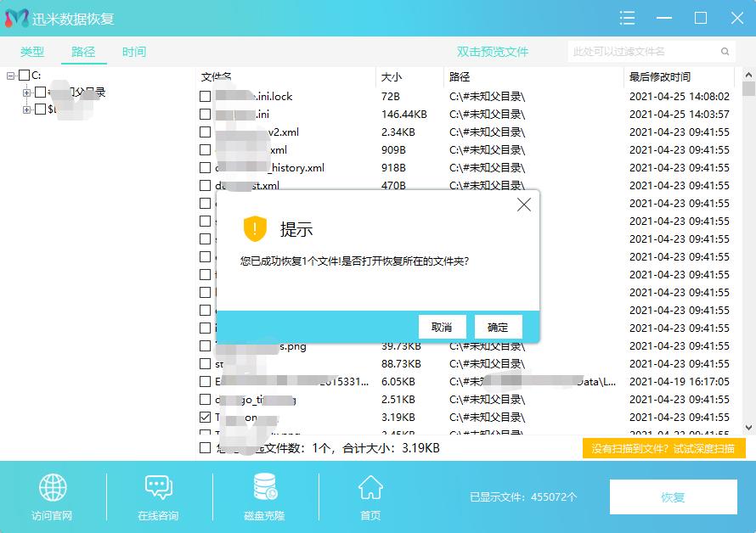Check the checkbox next to C: drive
This screenshot has height=533, width=756.
coord(25,76)
